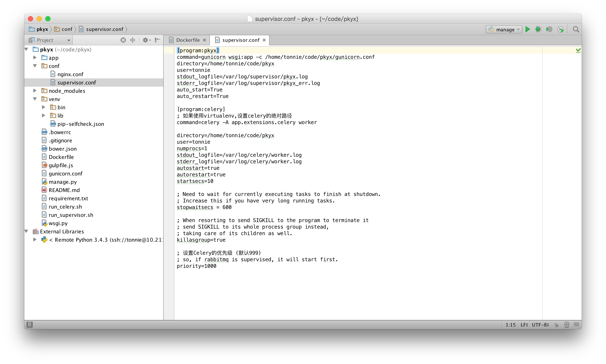Hide the project tool window panel
606x364 pixels.
pyautogui.click(x=157, y=40)
